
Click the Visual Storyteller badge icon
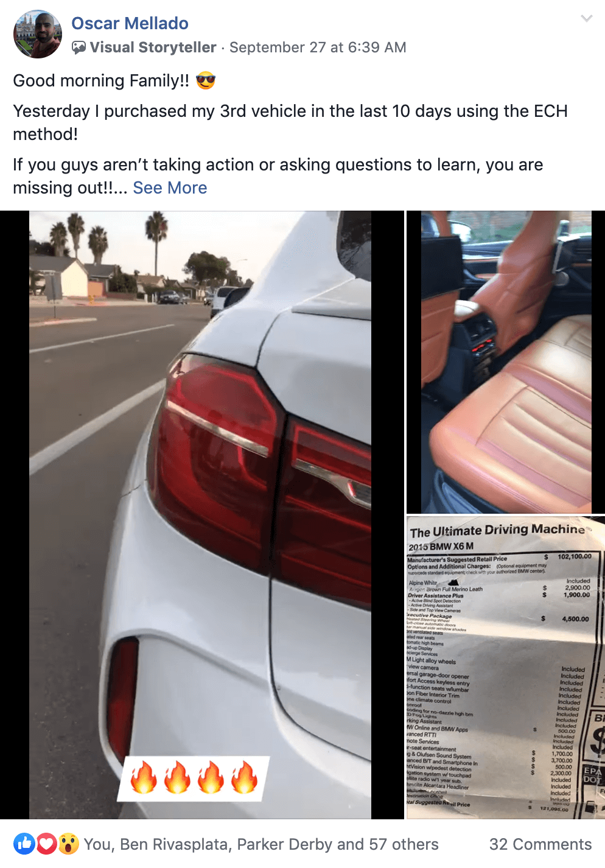[79, 47]
